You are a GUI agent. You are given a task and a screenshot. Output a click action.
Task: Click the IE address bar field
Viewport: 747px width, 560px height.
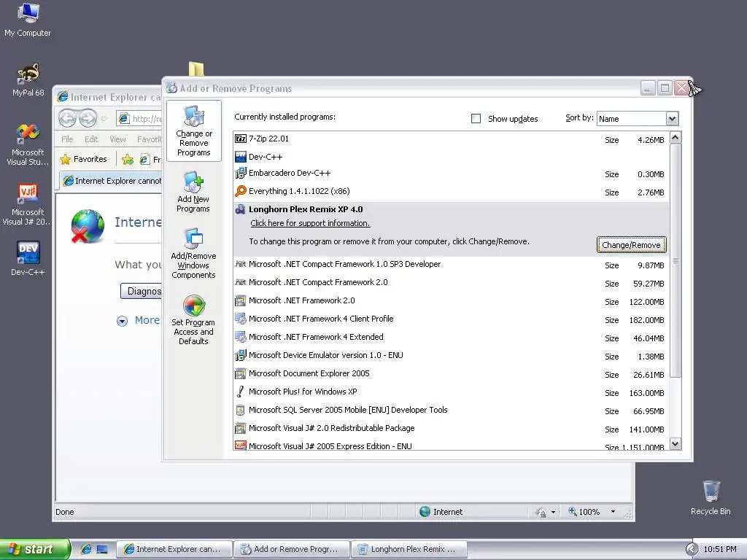(x=139, y=119)
